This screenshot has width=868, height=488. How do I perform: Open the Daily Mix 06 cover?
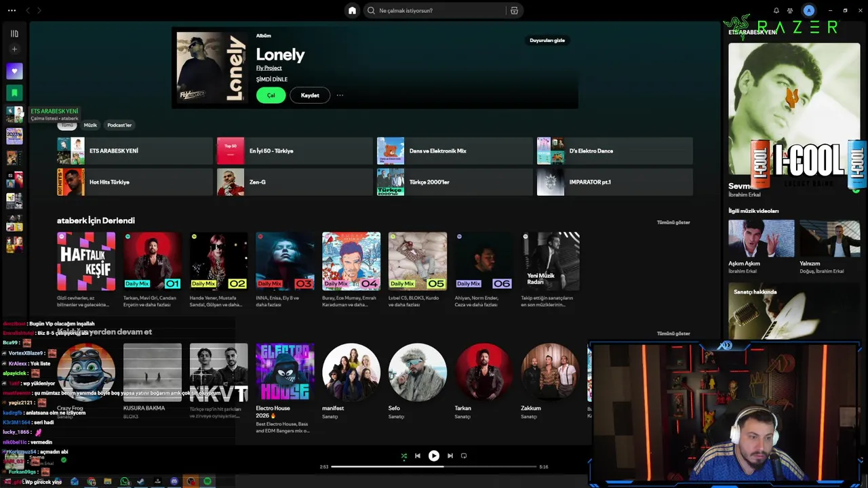pyautogui.click(x=484, y=261)
